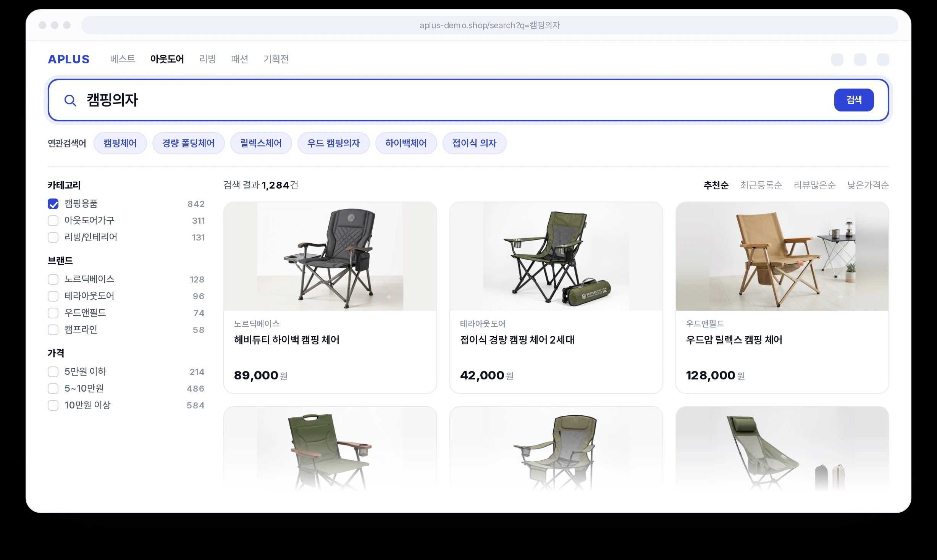Click the browser address bar

490,25
